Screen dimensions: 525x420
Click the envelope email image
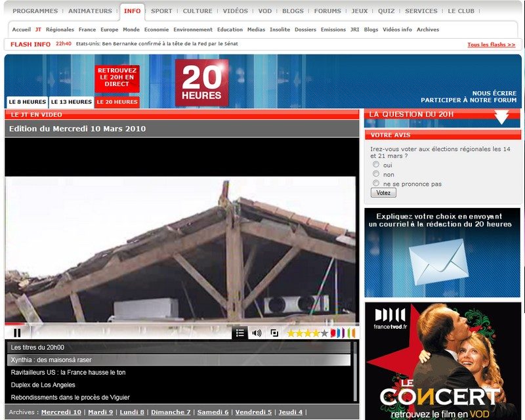coord(438,262)
